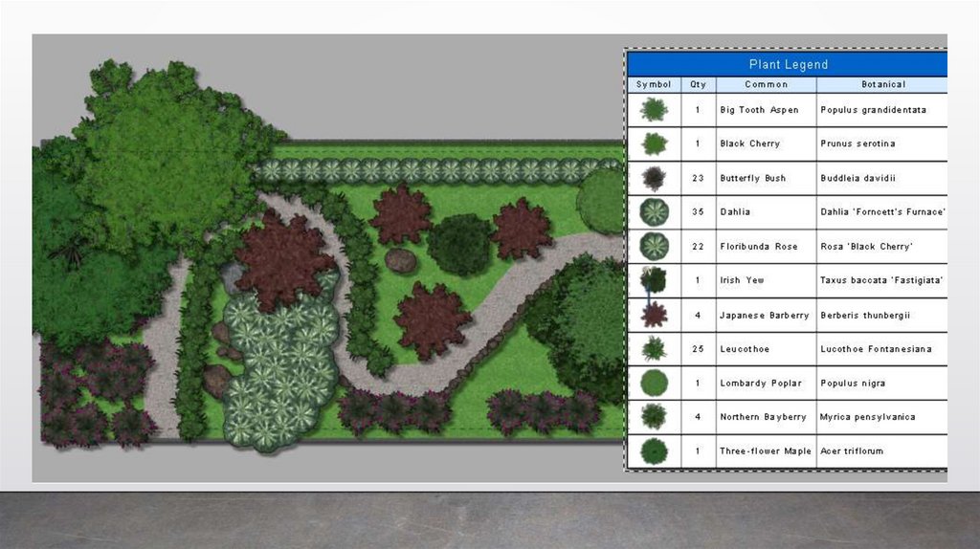Click the Japanese Barberry symbol icon

coord(654,315)
